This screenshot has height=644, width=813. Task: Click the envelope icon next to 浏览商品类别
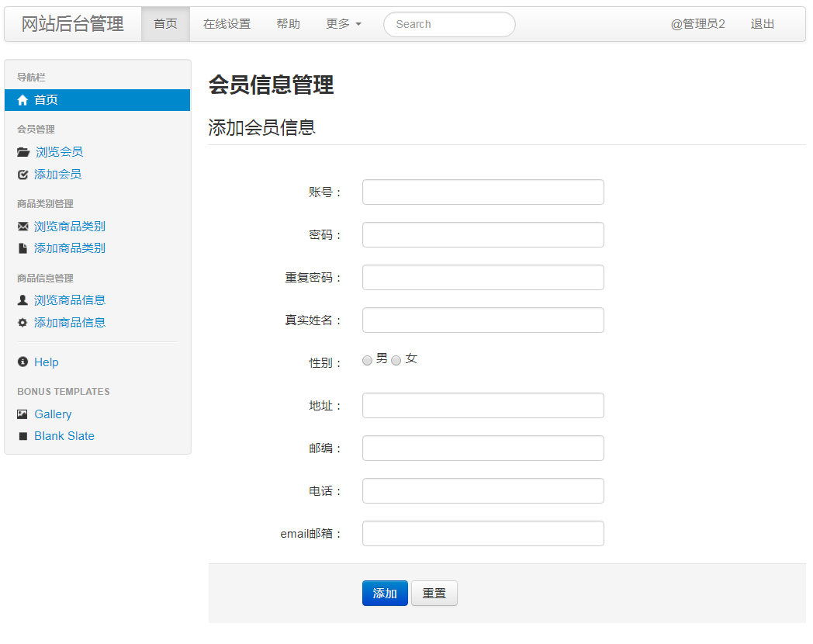22,226
